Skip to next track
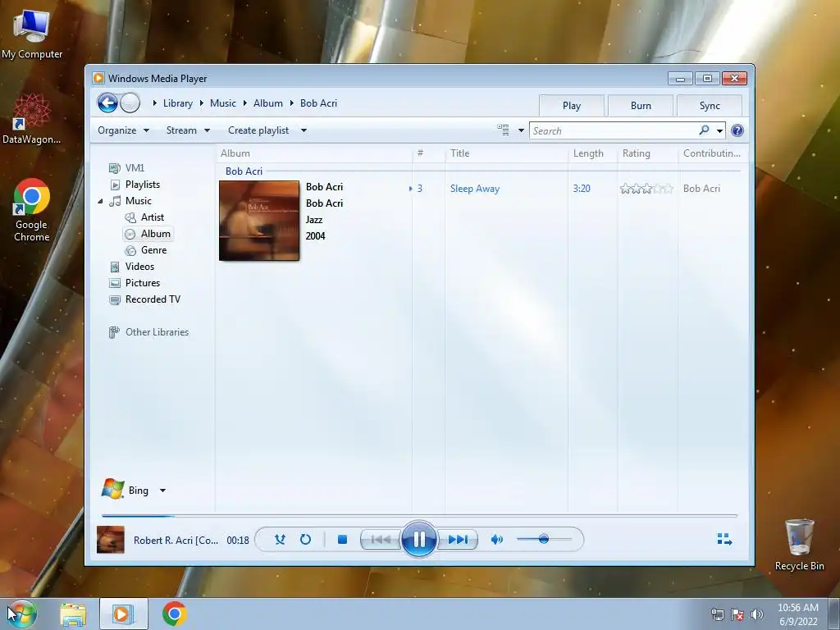Image resolution: width=840 pixels, height=630 pixels. [458, 540]
